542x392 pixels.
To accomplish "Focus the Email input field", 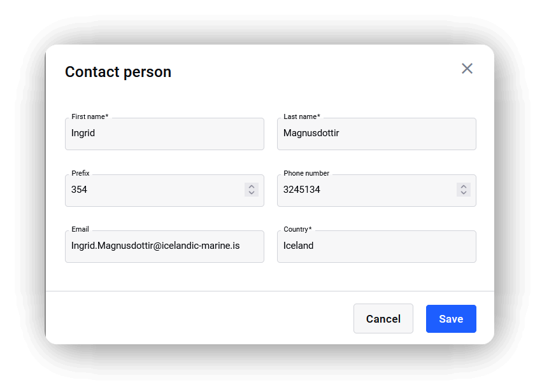I will coord(164,247).
